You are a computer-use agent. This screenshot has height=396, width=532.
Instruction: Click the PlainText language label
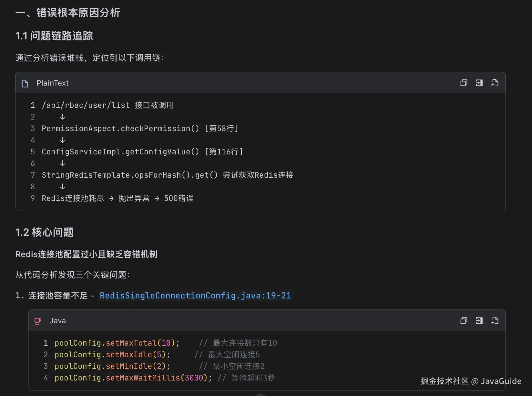(53, 83)
